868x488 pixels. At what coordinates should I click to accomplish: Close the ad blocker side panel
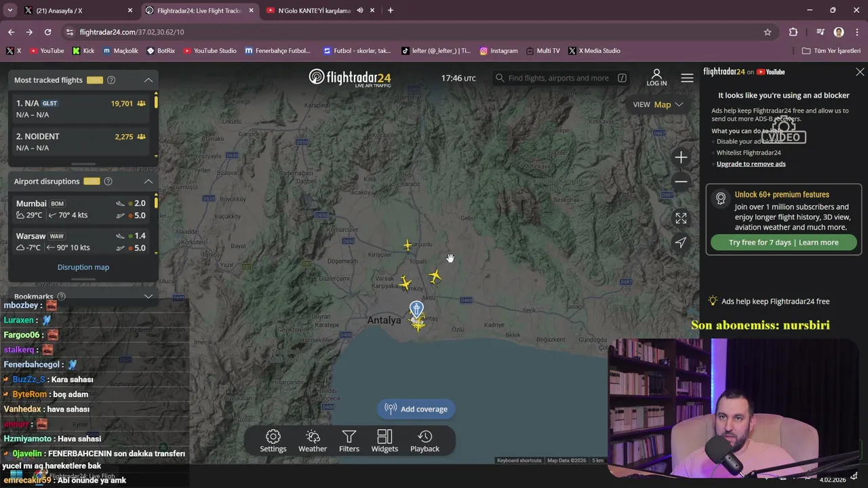pos(860,72)
